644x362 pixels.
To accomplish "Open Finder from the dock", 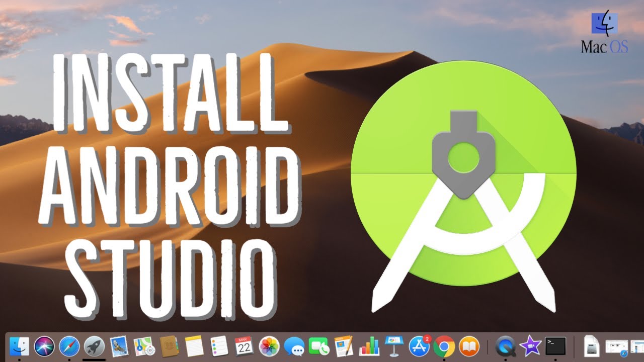I will (20, 346).
